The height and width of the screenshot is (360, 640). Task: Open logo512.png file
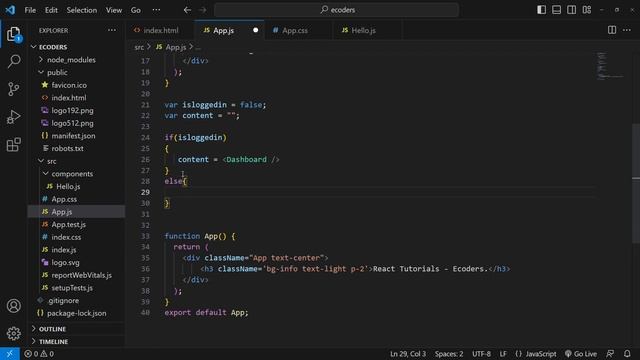(x=72, y=123)
